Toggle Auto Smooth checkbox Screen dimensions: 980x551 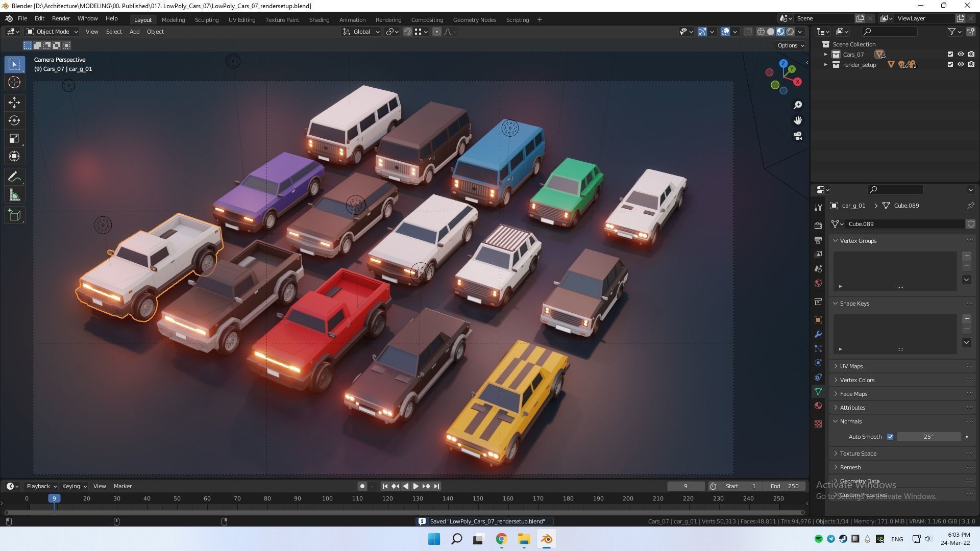[x=890, y=437]
